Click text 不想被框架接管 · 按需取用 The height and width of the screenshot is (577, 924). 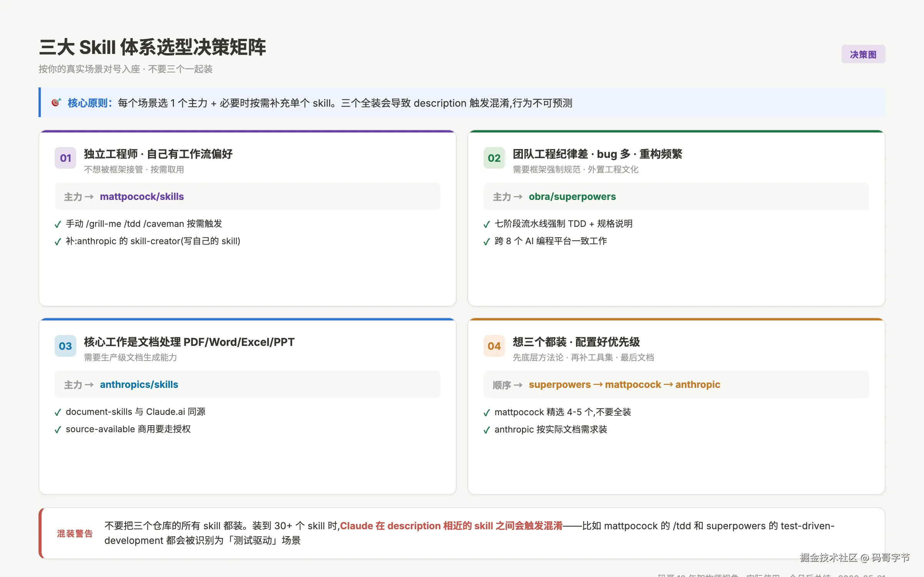[x=134, y=169]
